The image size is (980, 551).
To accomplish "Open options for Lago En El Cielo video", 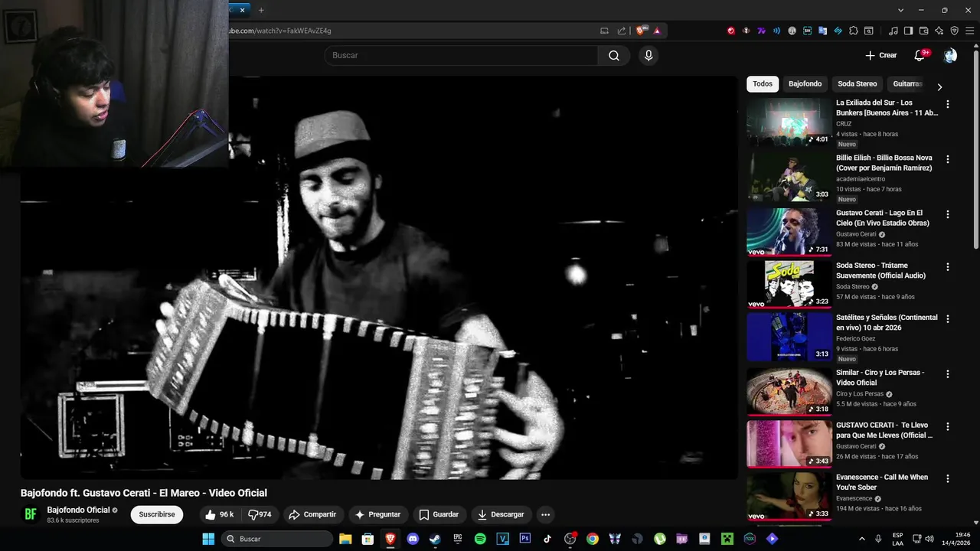I will (x=948, y=214).
